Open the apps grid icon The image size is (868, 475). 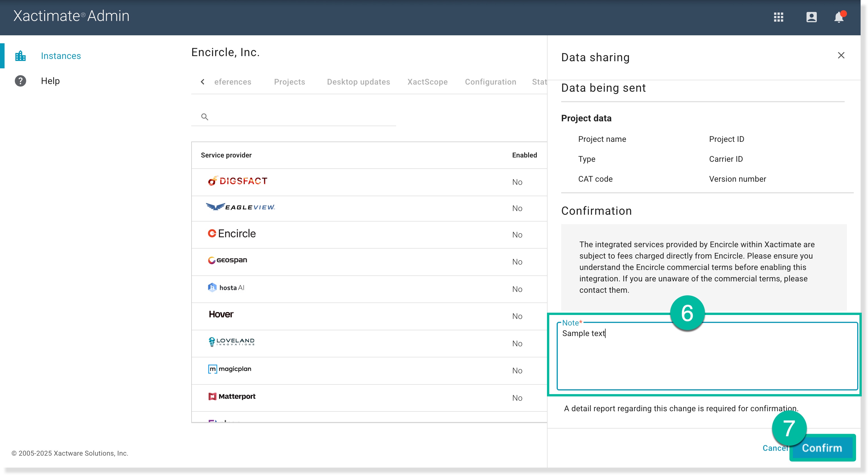[778, 17]
